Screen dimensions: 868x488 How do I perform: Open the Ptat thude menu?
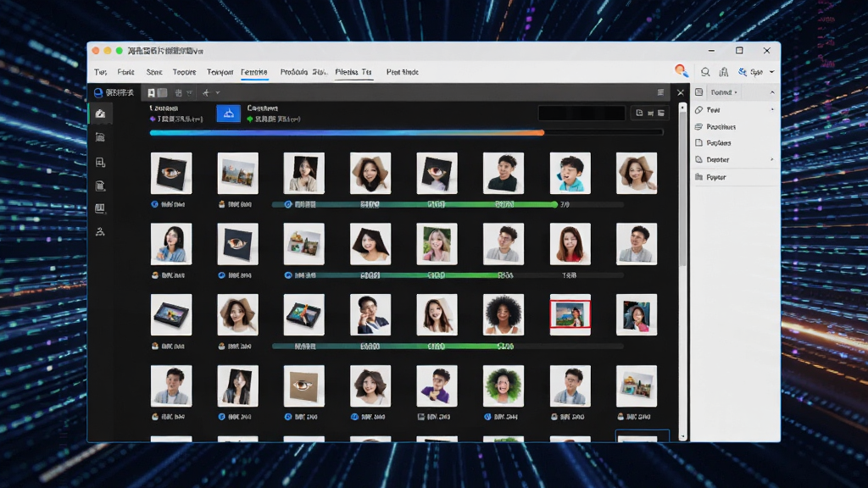coord(403,72)
